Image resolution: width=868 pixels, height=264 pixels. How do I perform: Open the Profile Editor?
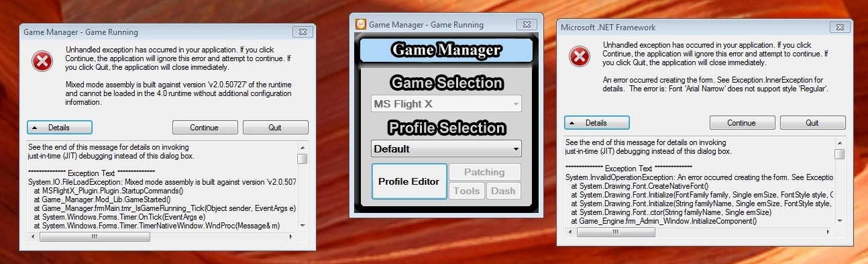click(409, 181)
